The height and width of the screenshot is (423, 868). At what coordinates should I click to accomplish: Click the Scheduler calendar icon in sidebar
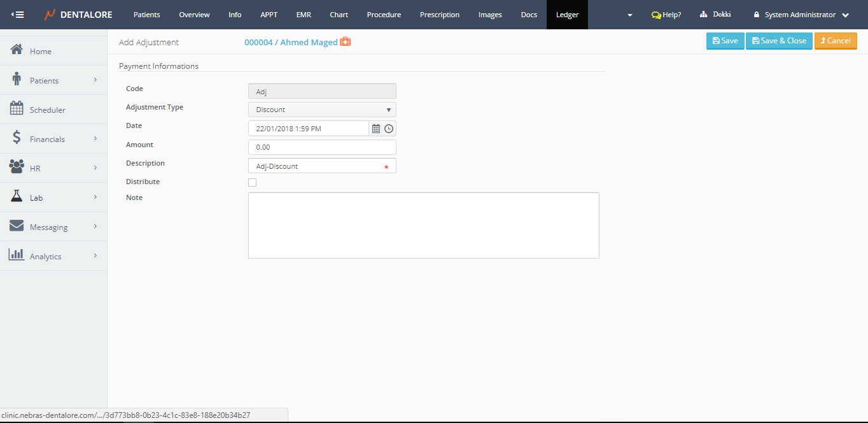point(17,109)
